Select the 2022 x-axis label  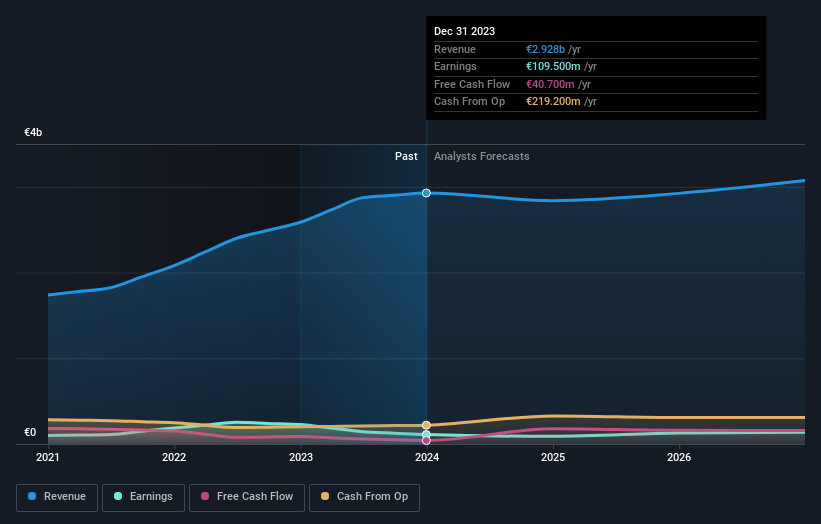(x=174, y=458)
